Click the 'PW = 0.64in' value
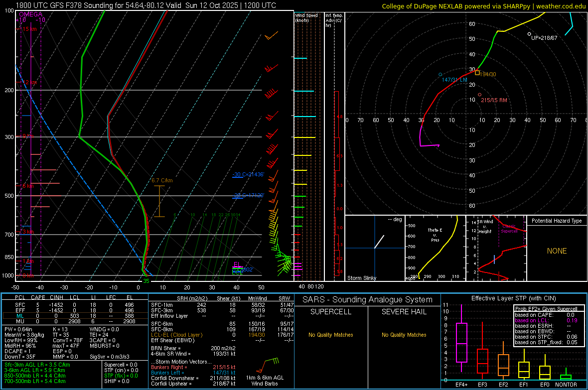588x390 pixels. click(x=18, y=329)
